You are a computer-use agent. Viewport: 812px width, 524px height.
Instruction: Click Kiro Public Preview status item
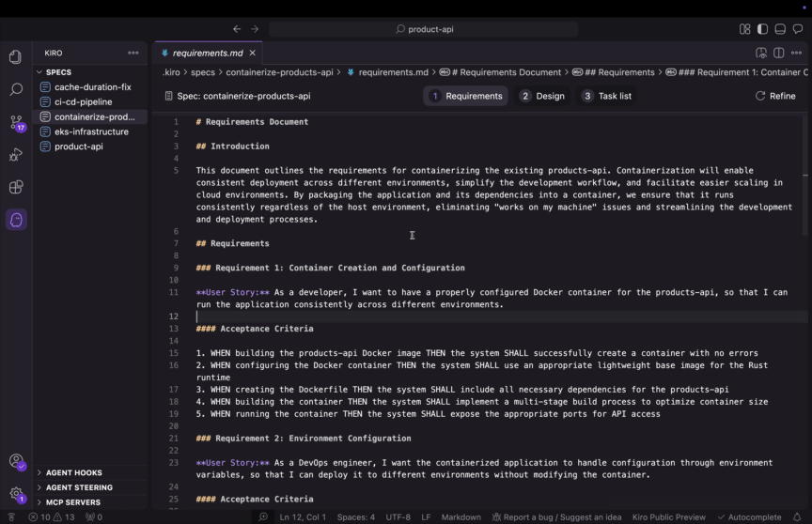668,516
